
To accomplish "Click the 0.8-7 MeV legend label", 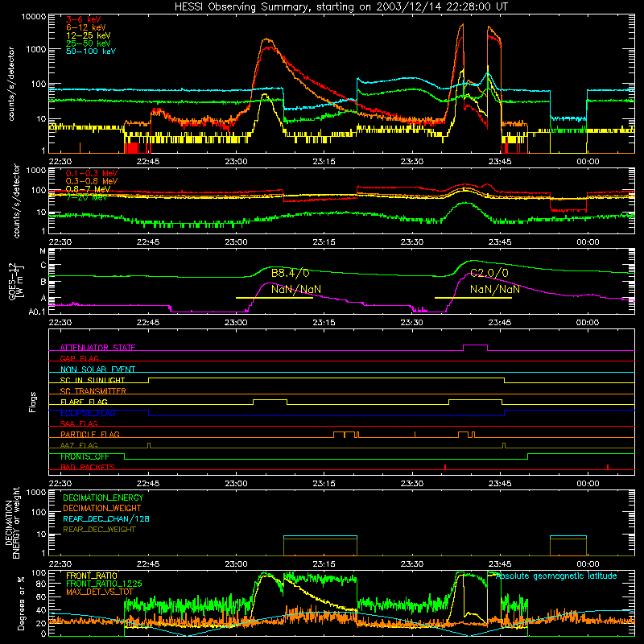I will [89, 189].
